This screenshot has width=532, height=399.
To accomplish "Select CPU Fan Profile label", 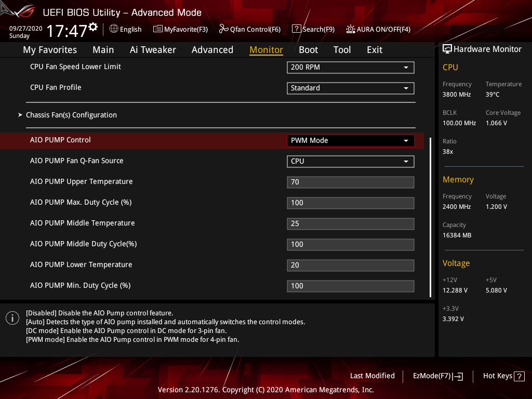I will point(56,87).
